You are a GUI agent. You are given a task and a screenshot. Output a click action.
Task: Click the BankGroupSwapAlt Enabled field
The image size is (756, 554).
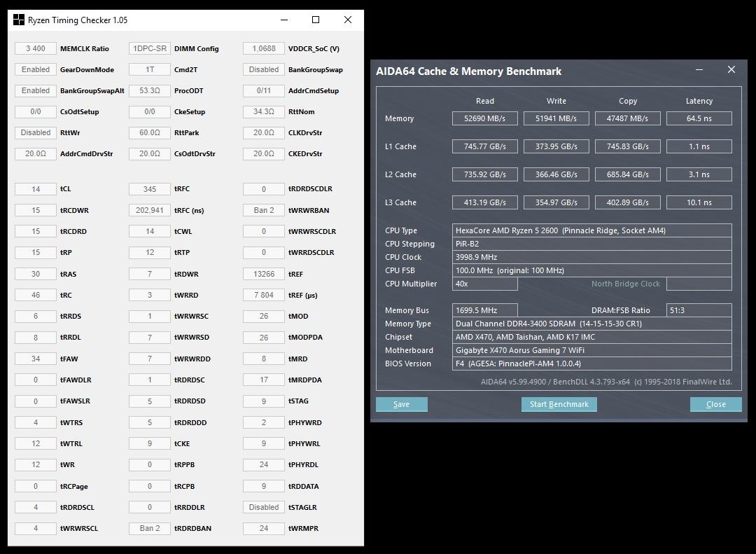[36, 90]
